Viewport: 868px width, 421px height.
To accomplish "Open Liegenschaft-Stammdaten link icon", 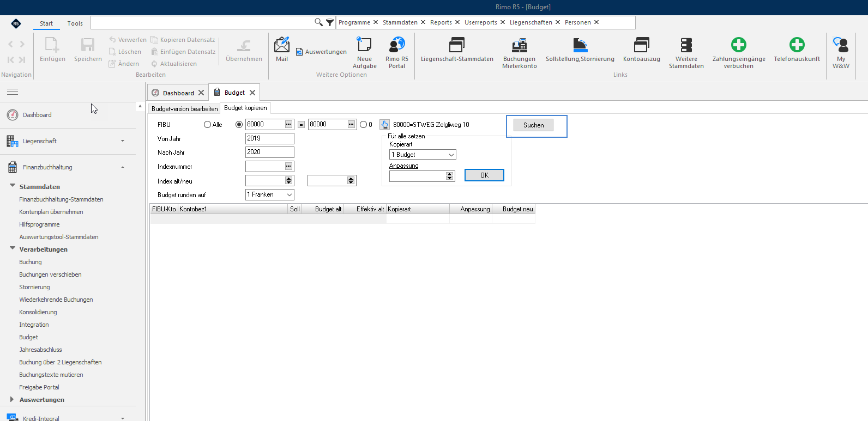I will point(457,45).
